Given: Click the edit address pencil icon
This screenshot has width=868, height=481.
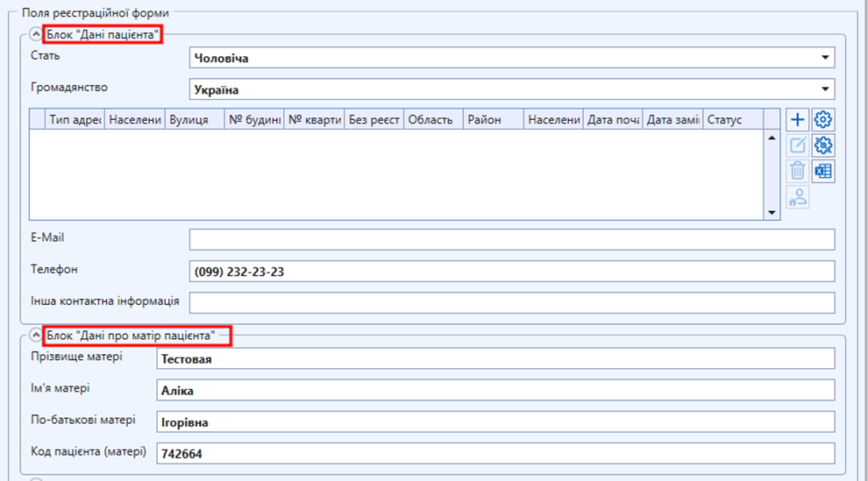Looking at the screenshot, I should (x=797, y=145).
